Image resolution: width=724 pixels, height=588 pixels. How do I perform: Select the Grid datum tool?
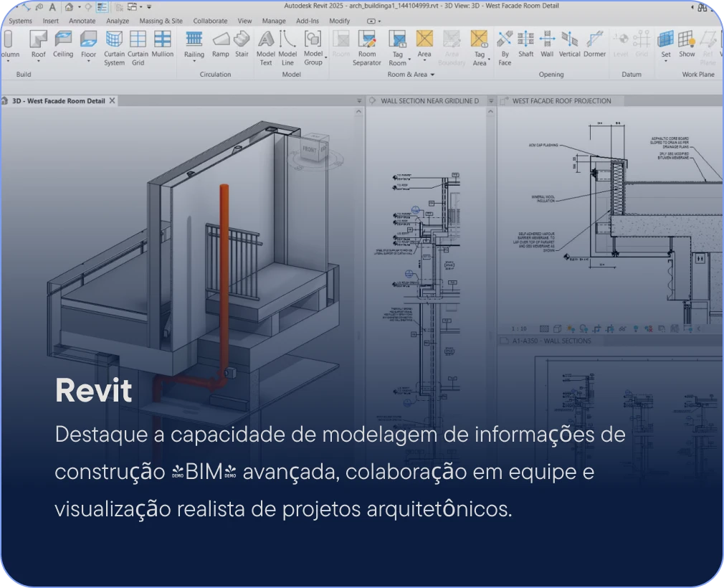tap(642, 44)
